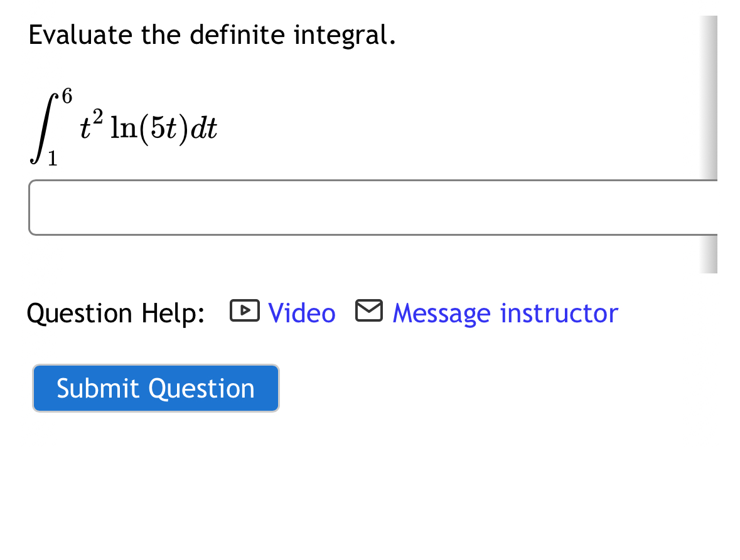Click the lower limit 1 on the integral

point(53,160)
